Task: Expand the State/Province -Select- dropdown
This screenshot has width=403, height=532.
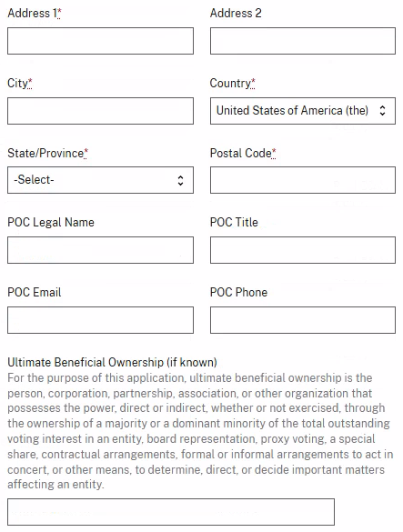Action: [100, 180]
